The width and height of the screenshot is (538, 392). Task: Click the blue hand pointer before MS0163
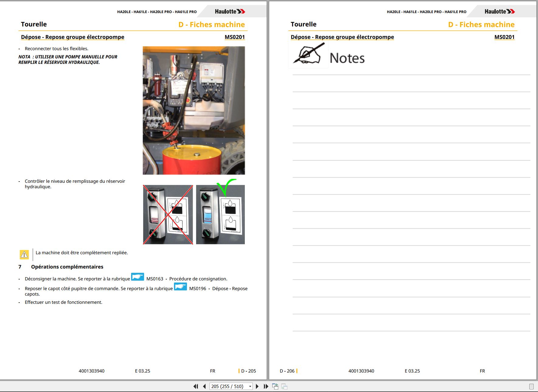[137, 277]
